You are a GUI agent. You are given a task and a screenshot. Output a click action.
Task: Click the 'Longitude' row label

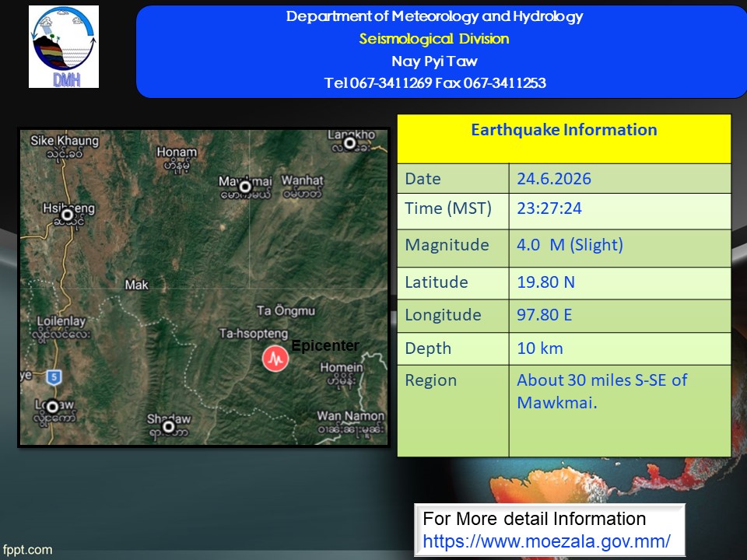pyautogui.click(x=443, y=315)
